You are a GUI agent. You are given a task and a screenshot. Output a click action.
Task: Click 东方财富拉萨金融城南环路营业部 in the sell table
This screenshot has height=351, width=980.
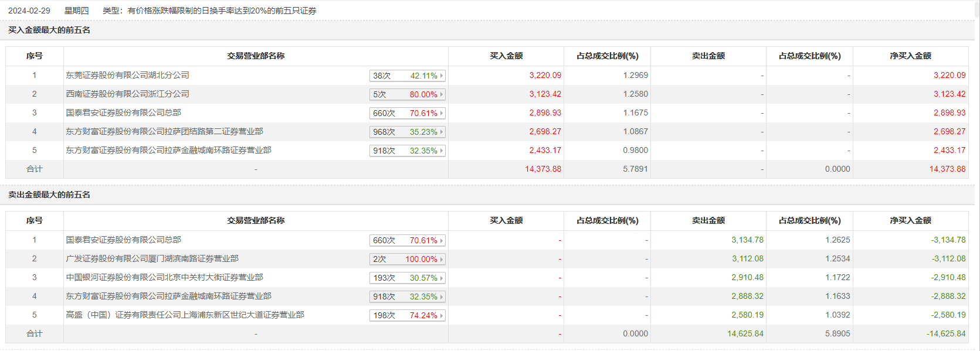tap(168, 296)
